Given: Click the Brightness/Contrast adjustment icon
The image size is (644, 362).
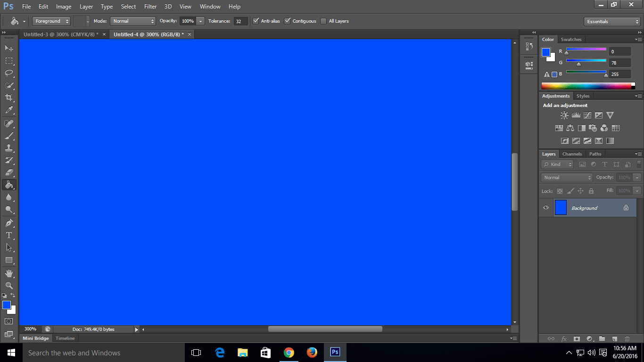Looking at the screenshot, I should [x=564, y=115].
